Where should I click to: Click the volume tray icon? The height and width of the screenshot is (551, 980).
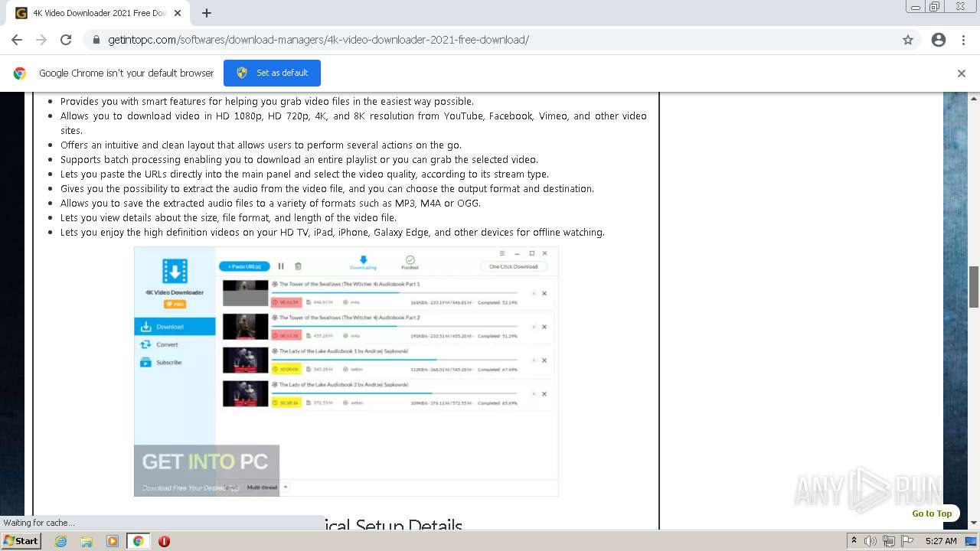(x=871, y=541)
